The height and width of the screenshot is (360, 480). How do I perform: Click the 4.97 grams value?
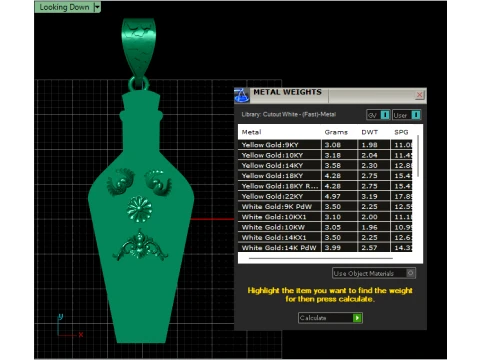(333, 196)
